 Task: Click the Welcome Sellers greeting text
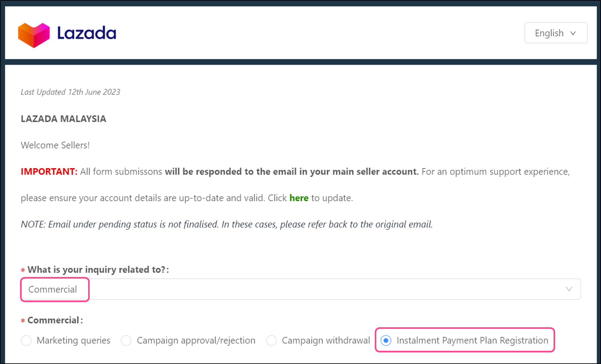click(x=55, y=145)
